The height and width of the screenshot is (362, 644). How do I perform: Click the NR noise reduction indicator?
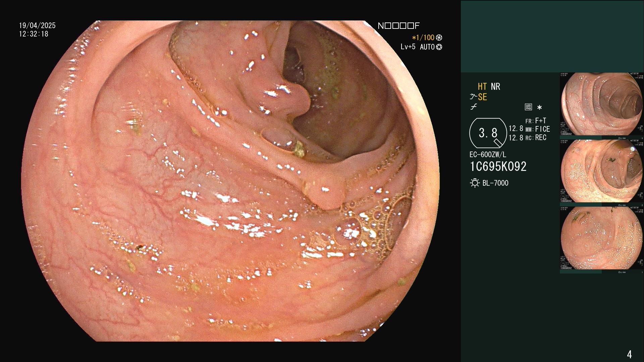pyautogui.click(x=495, y=86)
